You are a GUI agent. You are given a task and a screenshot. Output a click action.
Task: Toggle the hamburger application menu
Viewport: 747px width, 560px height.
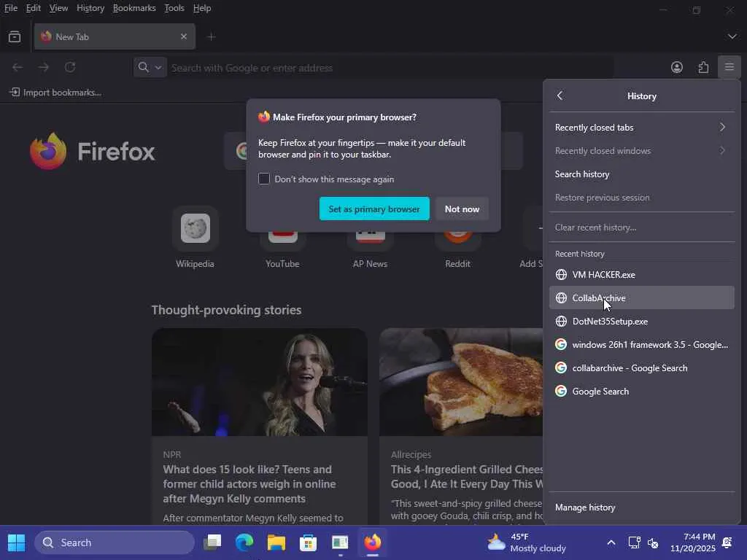click(x=729, y=67)
